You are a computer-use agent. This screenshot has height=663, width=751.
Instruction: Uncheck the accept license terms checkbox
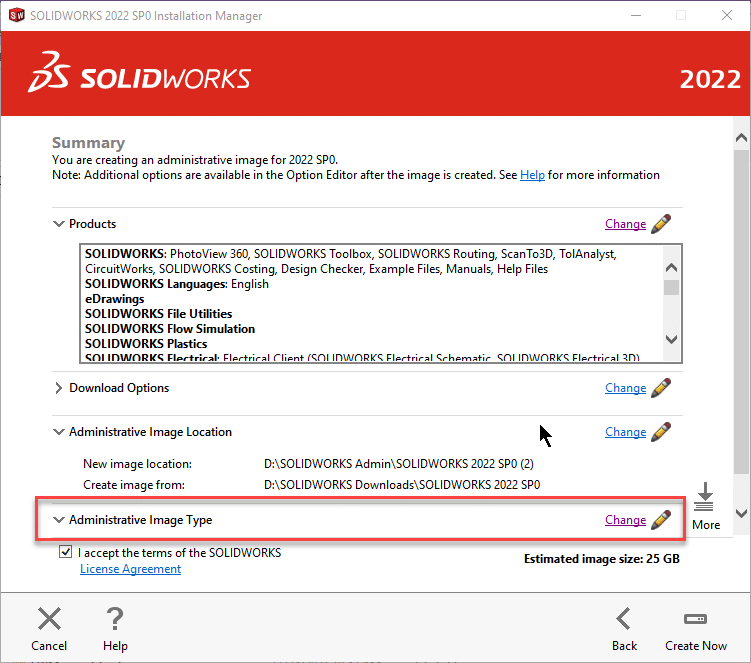66,552
